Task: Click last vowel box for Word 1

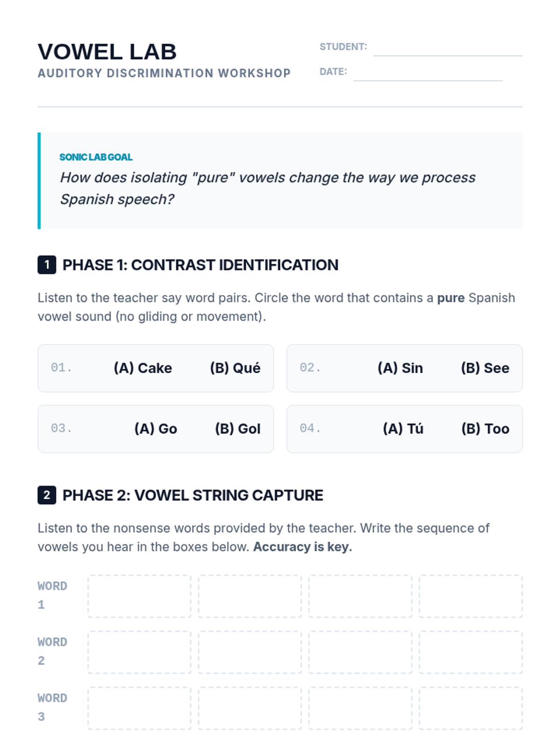Action: [470, 596]
